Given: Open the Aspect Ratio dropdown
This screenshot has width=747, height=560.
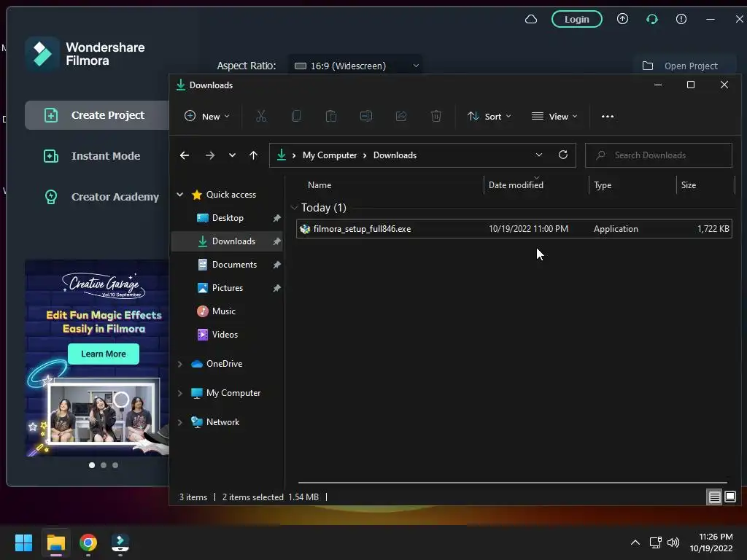Looking at the screenshot, I should point(355,66).
